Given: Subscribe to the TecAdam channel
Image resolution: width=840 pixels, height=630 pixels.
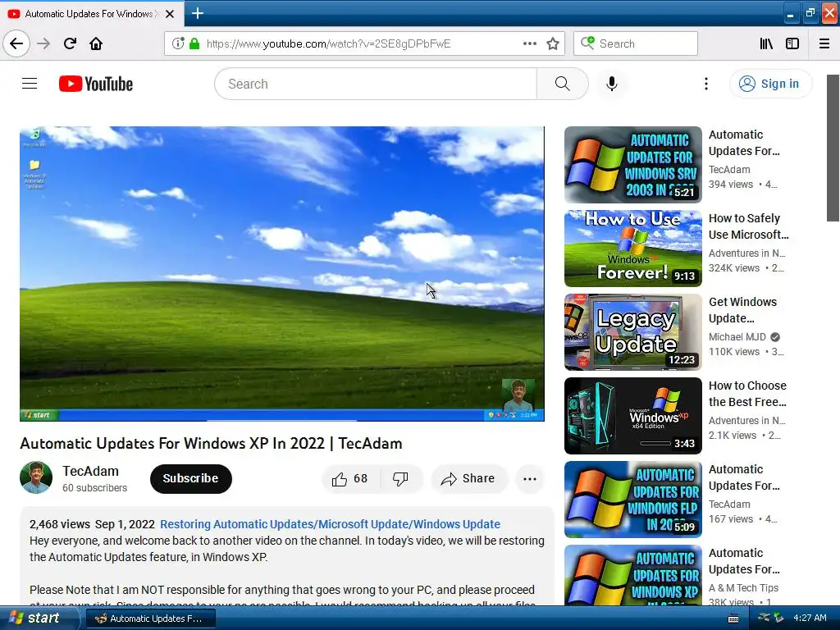Looking at the screenshot, I should 190,478.
